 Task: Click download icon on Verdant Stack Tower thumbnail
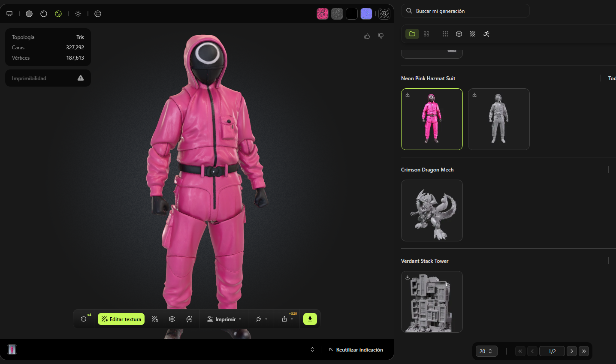pyautogui.click(x=408, y=277)
